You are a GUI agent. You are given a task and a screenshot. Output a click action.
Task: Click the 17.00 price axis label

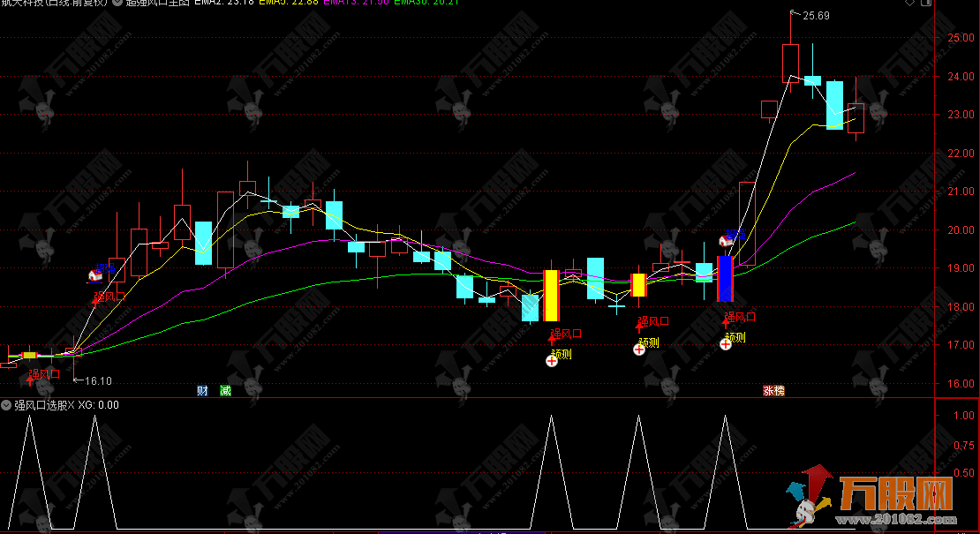point(961,345)
